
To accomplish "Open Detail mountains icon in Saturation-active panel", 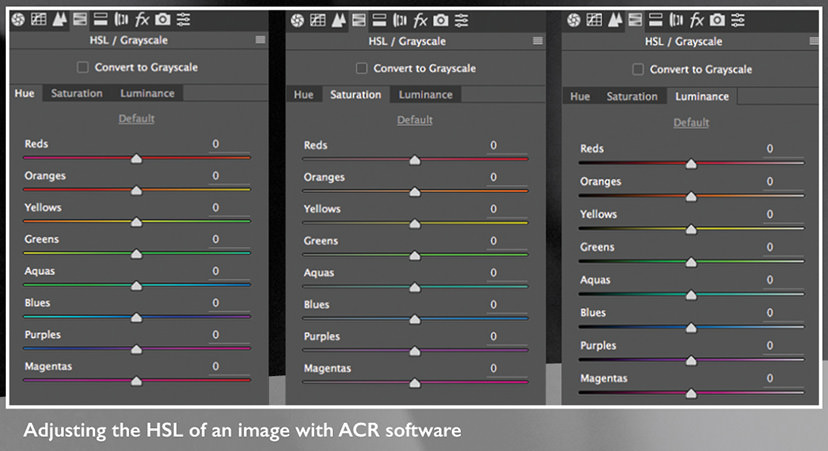I will coord(338,21).
